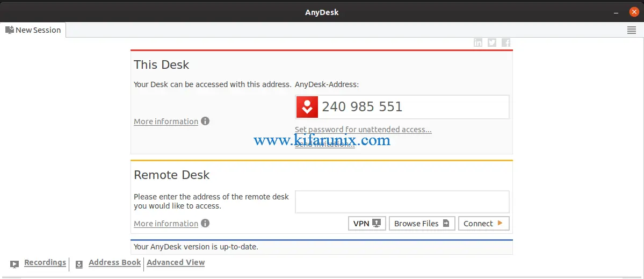Switch to the New Session tab

click(x=33, y=30)
